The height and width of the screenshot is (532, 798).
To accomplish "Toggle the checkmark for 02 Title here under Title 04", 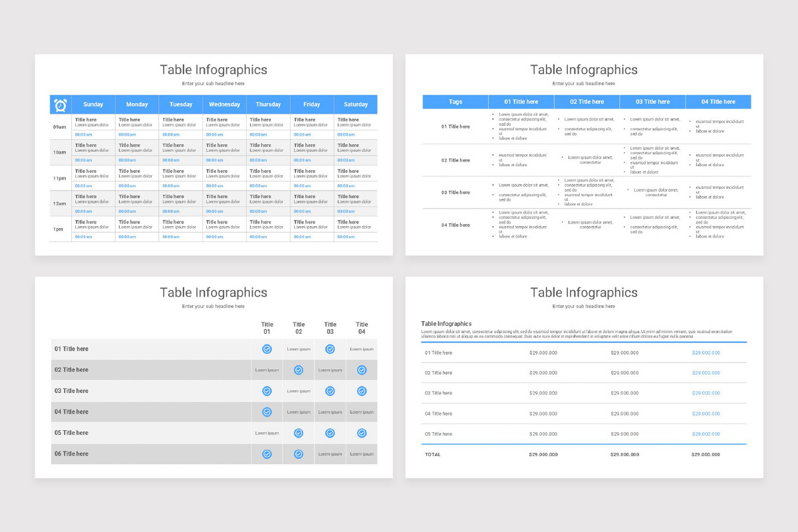I will (x=362, y=370).
